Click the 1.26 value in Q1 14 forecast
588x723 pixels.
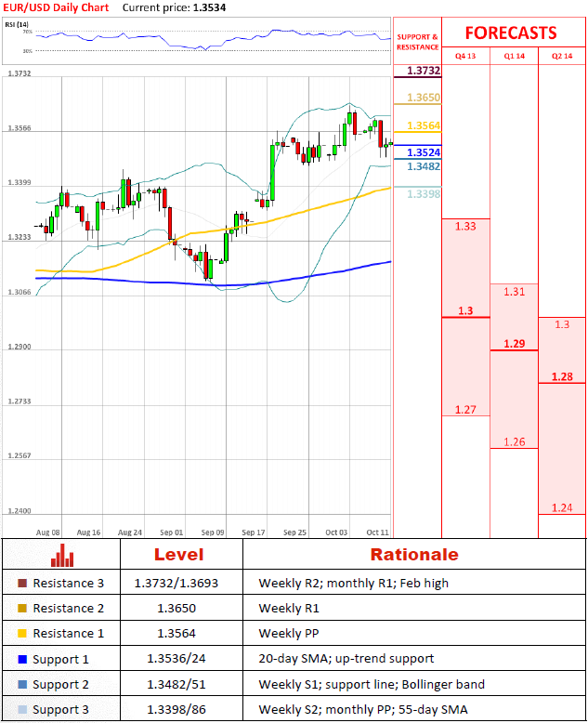[x=515, y=441]
